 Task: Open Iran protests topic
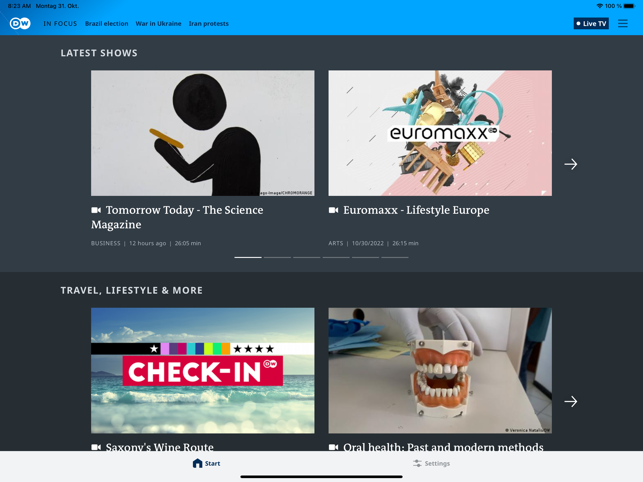tap(209, 23)
